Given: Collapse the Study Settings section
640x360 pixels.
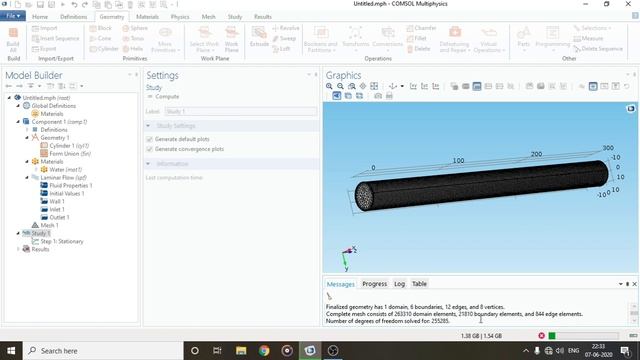Looking at the screenshot, I should click(x=148, y=126).
